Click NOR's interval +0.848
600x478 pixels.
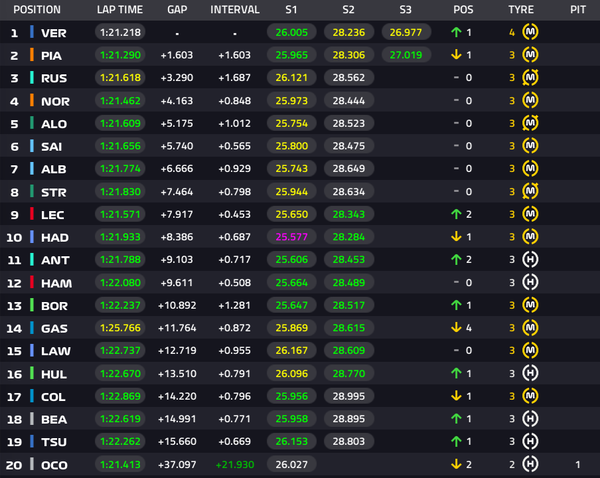(235, 101)
